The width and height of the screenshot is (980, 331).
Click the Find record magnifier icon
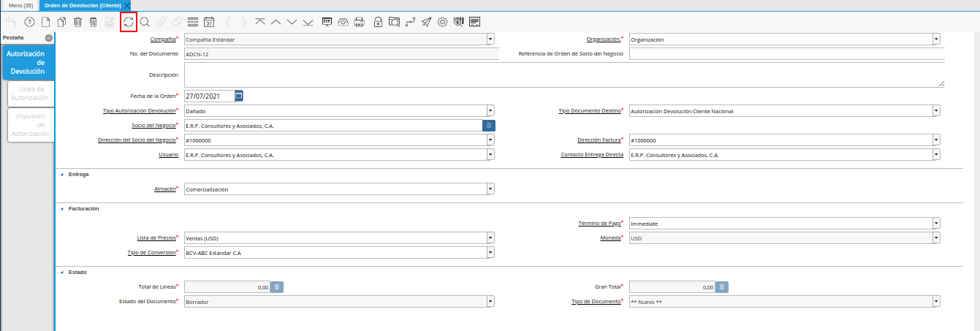(x=145, y=22)
